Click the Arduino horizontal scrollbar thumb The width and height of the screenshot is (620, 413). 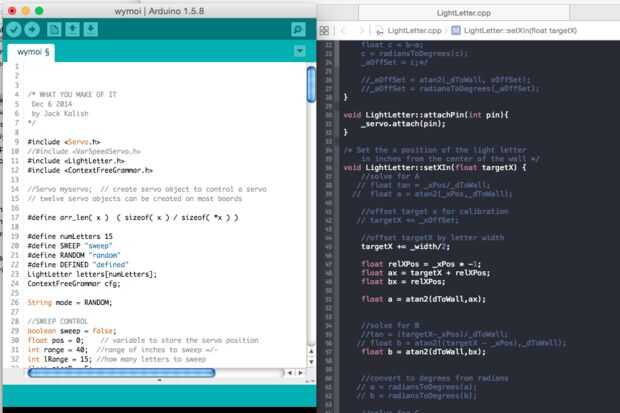pos(121,372)
